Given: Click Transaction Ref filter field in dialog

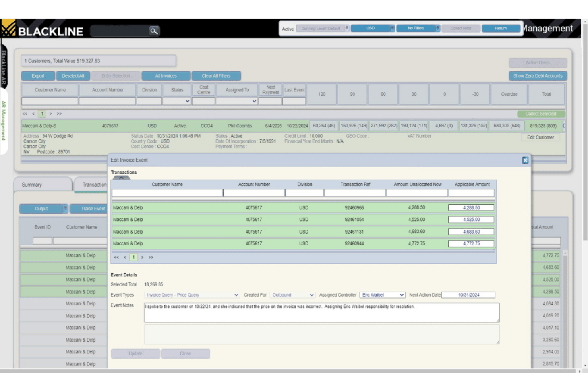Looking at the screenshot, I should [355, 193].
